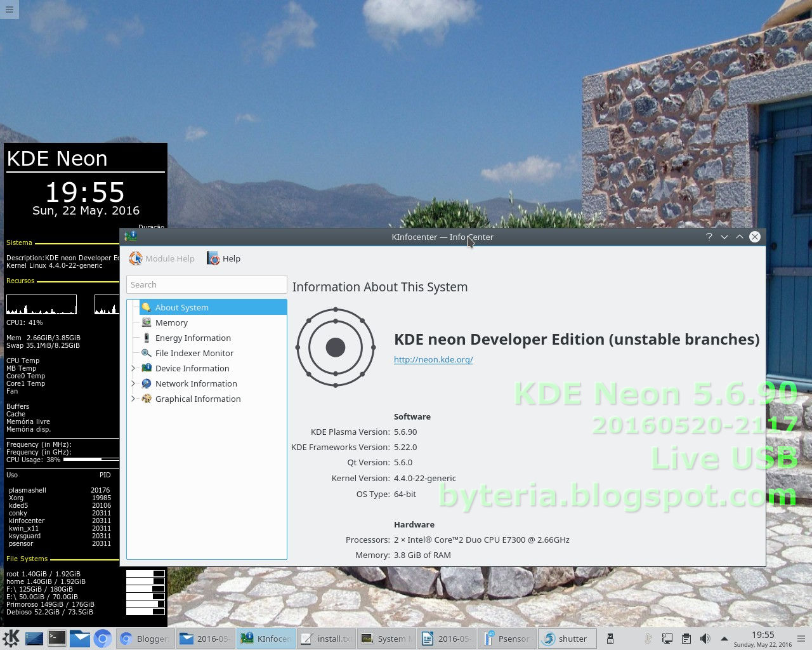Open the removable device notifier icon
Image resolution: width=812 pixels, height=650 pixels.
610,639
